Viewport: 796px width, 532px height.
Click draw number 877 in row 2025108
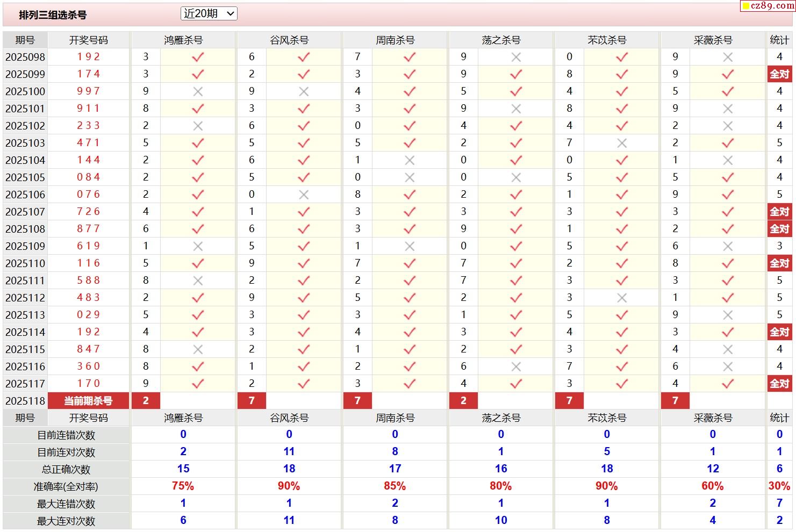click(88, 229)
